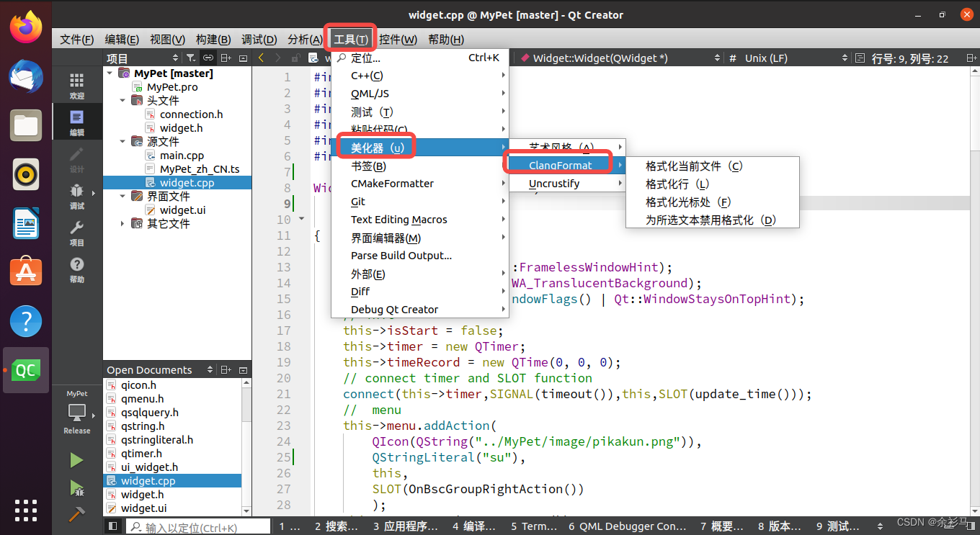This screenshot has height=535, width=980.
Task: Open the Uncrustify submenu
Action: coord(567,184)
